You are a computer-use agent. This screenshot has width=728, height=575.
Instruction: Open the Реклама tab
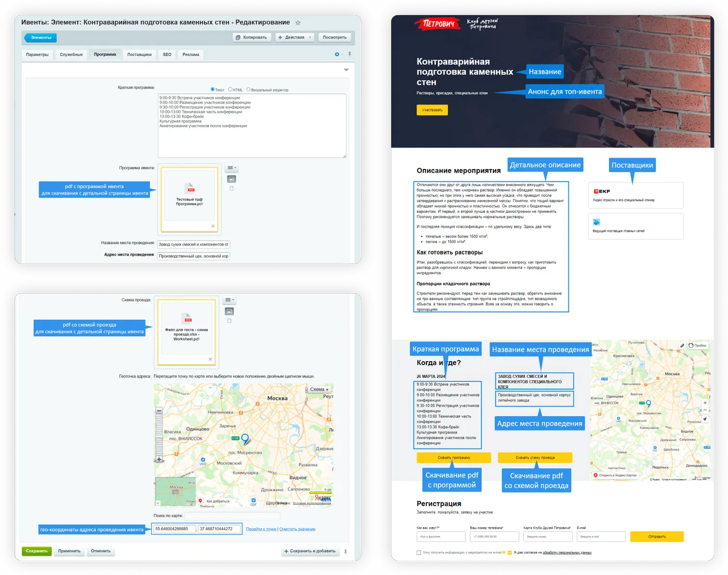pos(191,55)
